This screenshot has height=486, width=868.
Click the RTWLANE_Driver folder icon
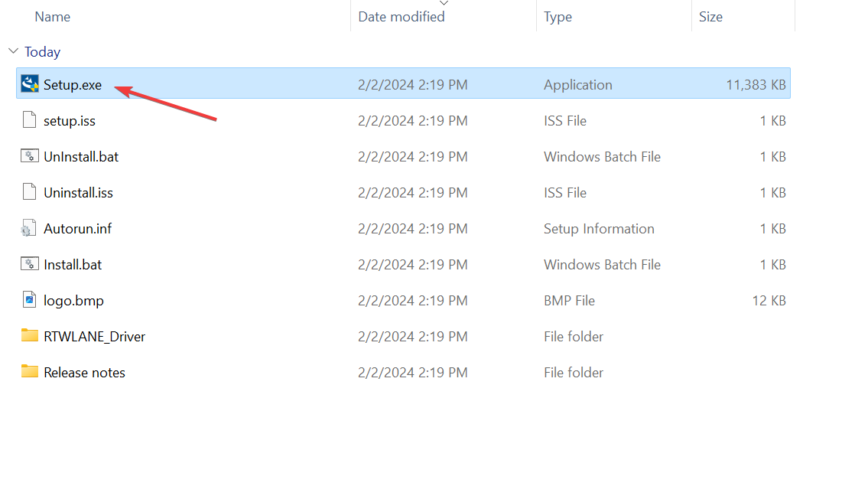click(28, 336)
